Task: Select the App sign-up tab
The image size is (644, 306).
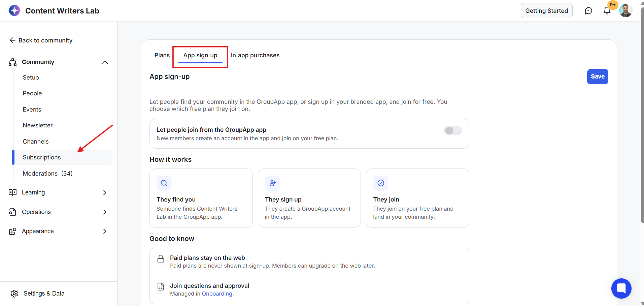Action: click(x=200, y=55)
